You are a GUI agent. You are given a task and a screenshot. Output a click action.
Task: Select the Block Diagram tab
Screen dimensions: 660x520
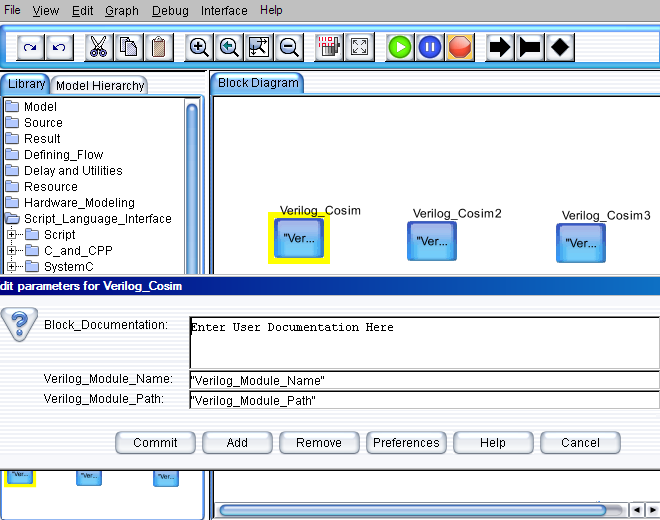tap(258, 83)
